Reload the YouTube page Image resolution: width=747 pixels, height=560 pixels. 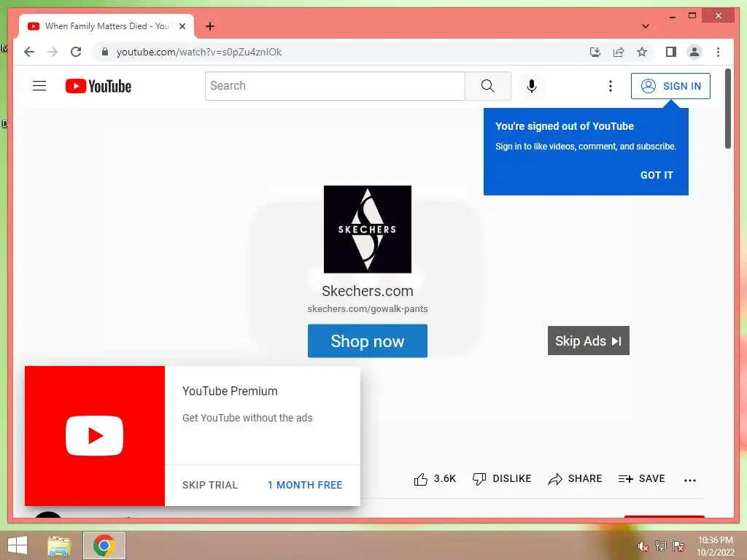76,52
